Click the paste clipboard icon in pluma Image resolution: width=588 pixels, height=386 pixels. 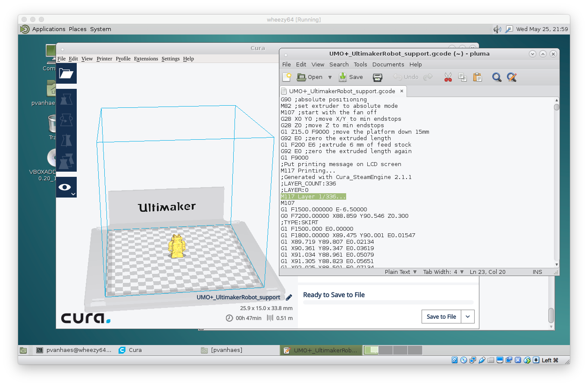pyautogui.click(x=477, y=77)
